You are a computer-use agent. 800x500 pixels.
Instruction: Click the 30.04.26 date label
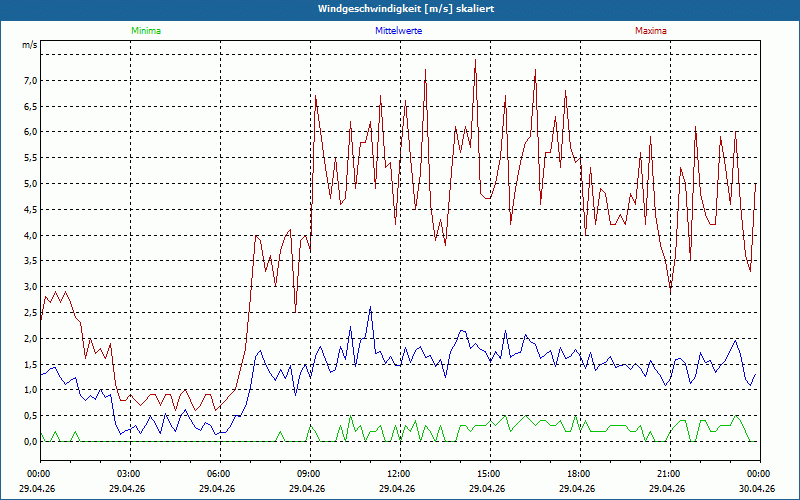point(757,488)
